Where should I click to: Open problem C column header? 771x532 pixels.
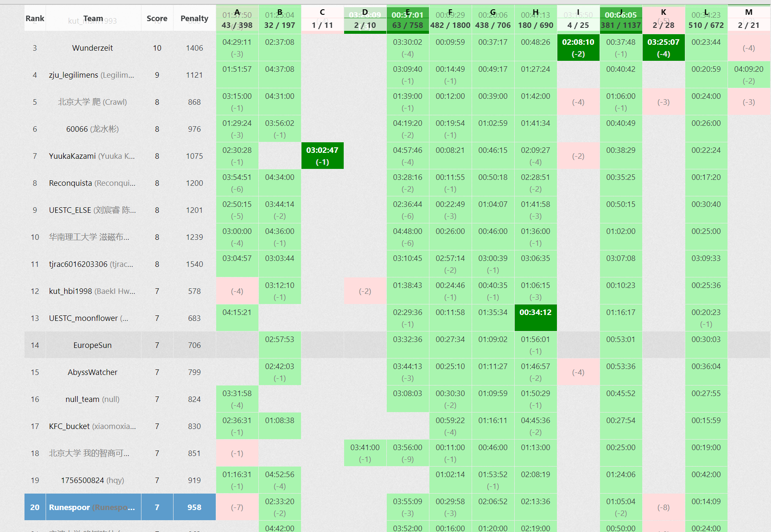coord(322,19)
